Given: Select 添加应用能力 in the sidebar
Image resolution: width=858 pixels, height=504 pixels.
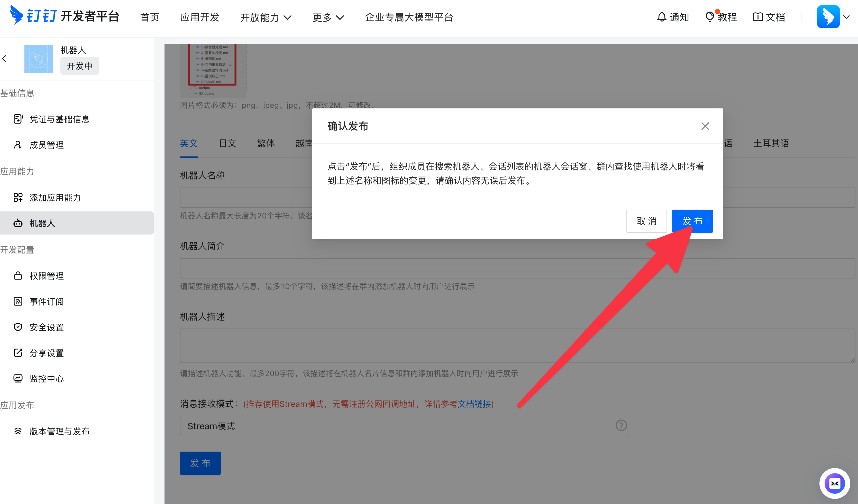Looking at the screenshot, I should pos(55,197).
